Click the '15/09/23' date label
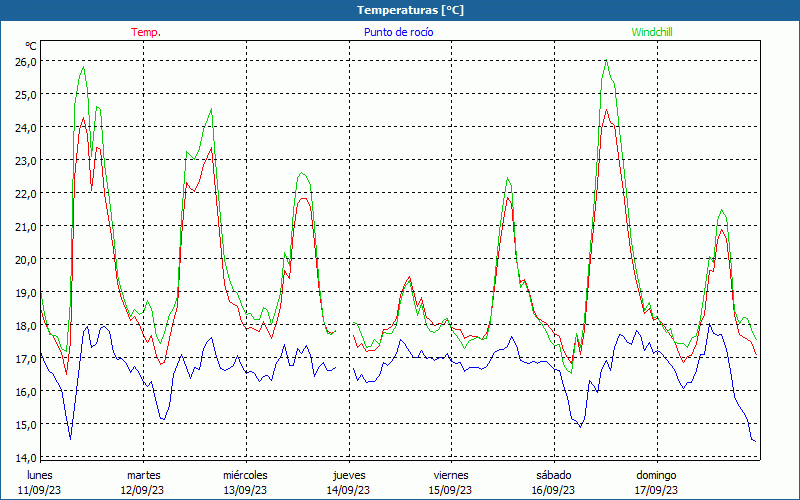 point(451,490)
